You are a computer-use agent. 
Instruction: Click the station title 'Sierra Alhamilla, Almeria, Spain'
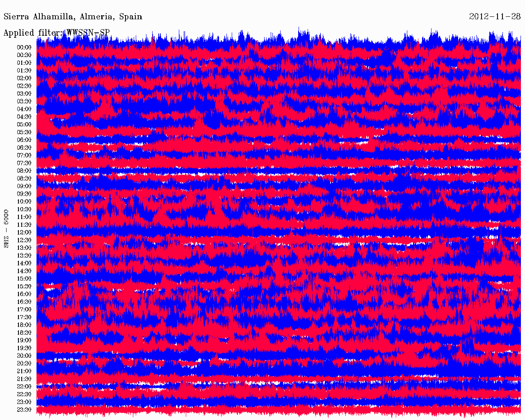[73, 17]
